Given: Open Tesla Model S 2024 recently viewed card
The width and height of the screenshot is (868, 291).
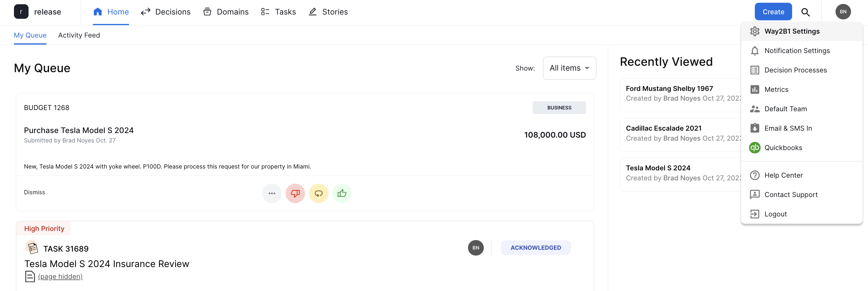Looking at the screenshot, I should point(680,175).
